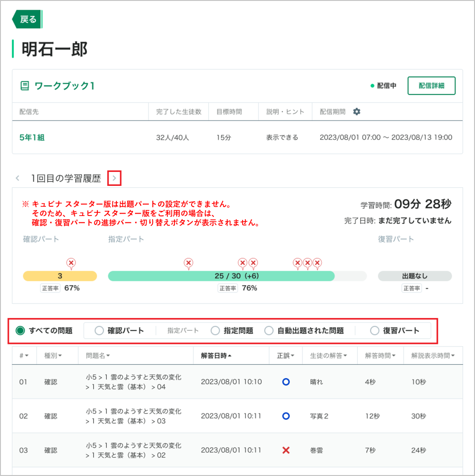Click the student answer 写真2
475x476 pixels.
[319, 416]
